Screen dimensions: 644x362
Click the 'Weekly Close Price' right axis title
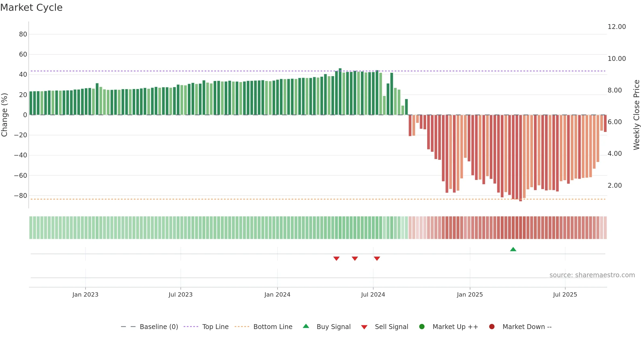636,115
